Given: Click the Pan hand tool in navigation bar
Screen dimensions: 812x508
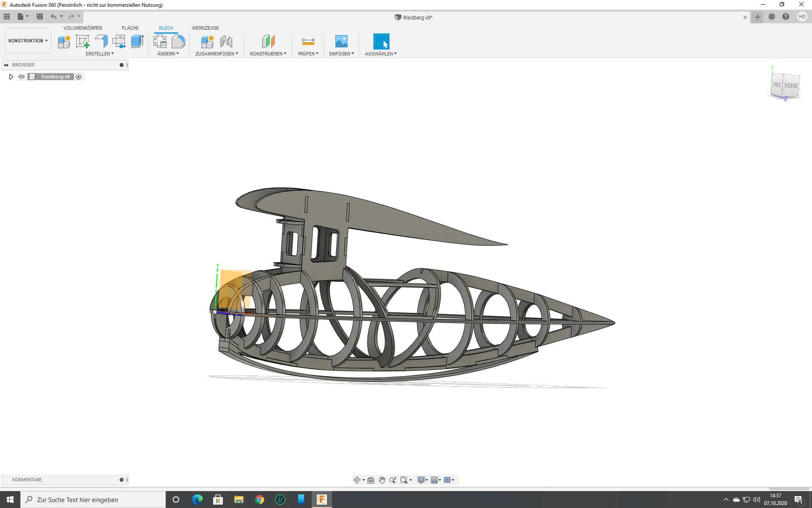Looking at the screenshot, I should 382,480.
